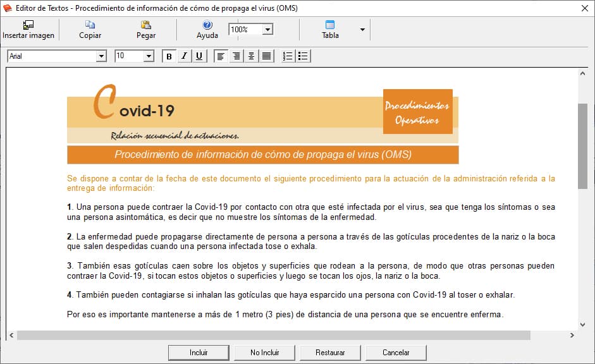595x364 pixels.
Task: Click the Insertar imagen toolbar icon
Action: click(28, 25)
